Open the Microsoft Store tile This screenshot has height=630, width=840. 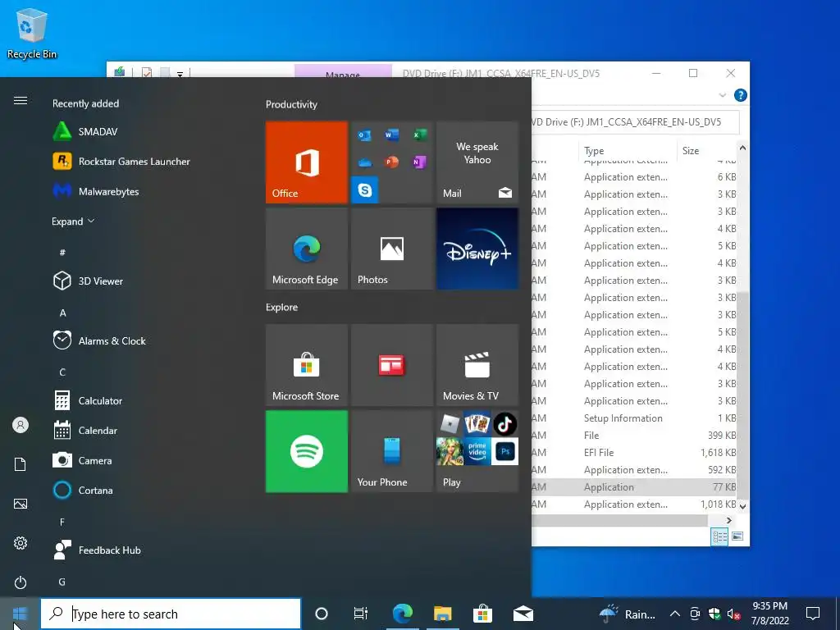point(307,365)
